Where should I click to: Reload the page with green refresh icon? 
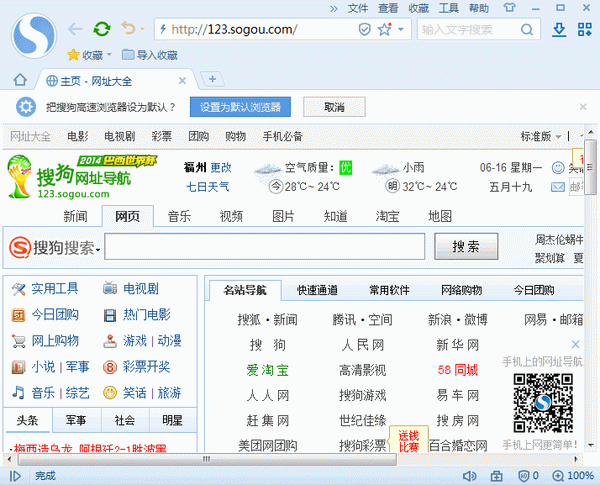tap(102, 29)
